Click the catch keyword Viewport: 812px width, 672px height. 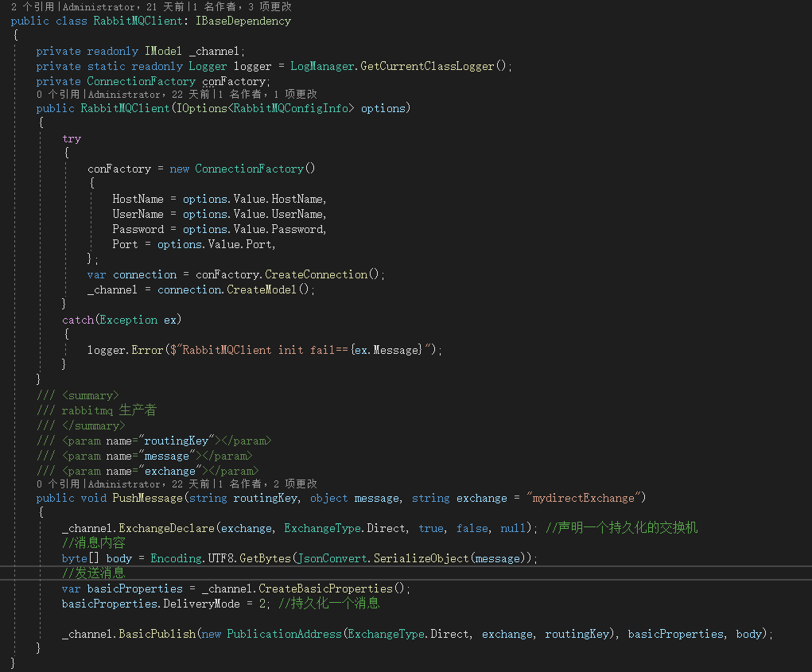(x=78, y=320)
